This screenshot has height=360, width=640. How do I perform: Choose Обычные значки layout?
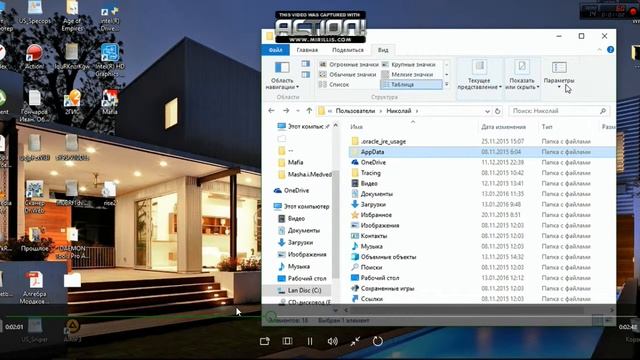pos(349,74)
